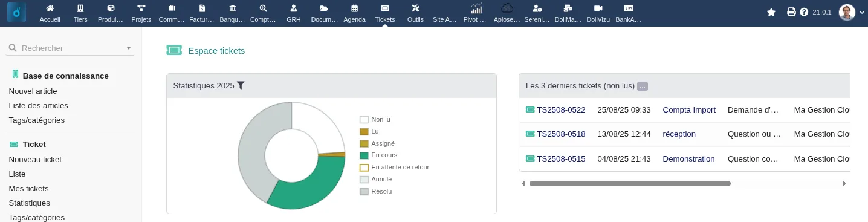The height and width of the screenshot is (222, 868).
Task: Open the Accueil home menu icon
Action: coord(50,8)
